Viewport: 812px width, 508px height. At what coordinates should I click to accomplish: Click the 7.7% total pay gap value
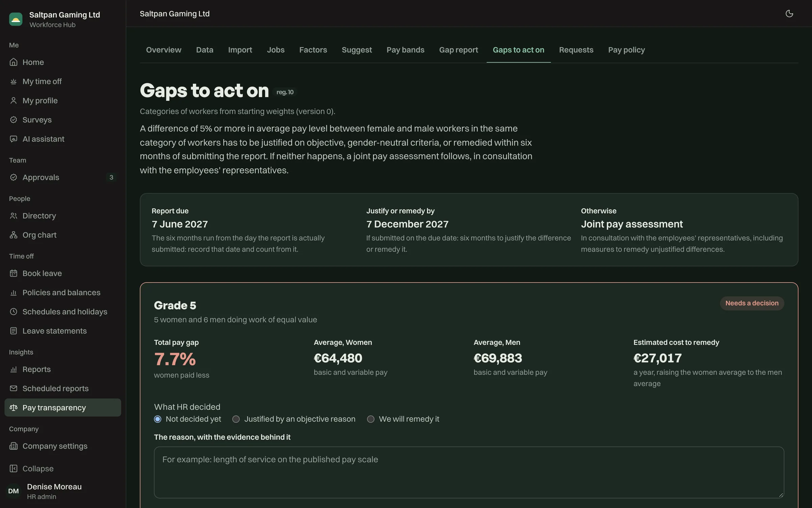point(175,359)
